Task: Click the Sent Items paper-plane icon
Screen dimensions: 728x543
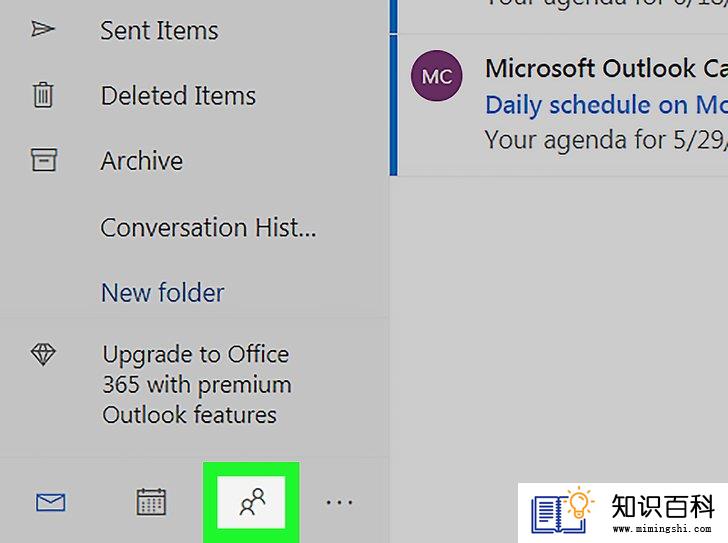Action: pyautogui.click(x=43, y=30)
